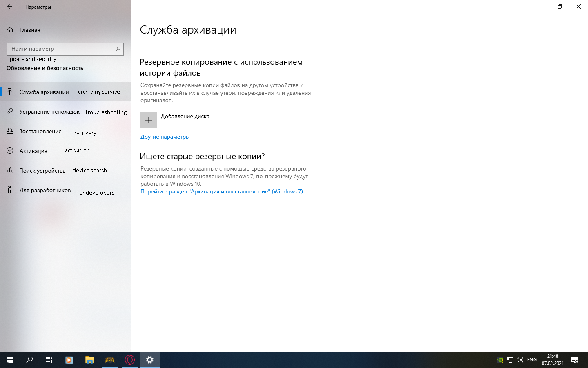
Task: Go back using the arrow icon
Action: (x=10, y=7)
